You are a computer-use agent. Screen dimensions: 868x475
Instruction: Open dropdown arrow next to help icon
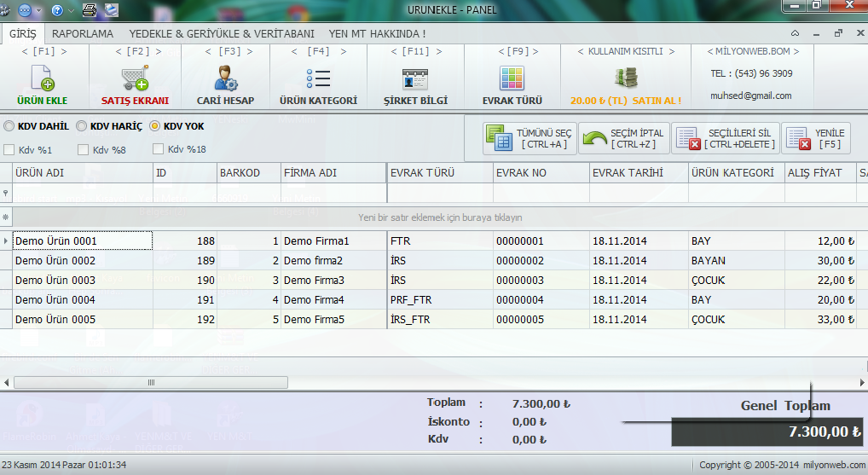(x=69, y=11)
